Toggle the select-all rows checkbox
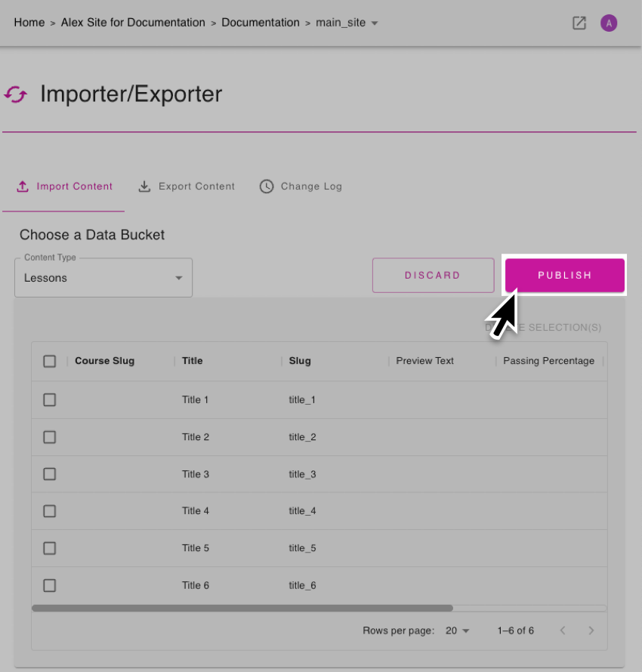The image size is (642, 672). pyautogui.click(x=50, y=361)
